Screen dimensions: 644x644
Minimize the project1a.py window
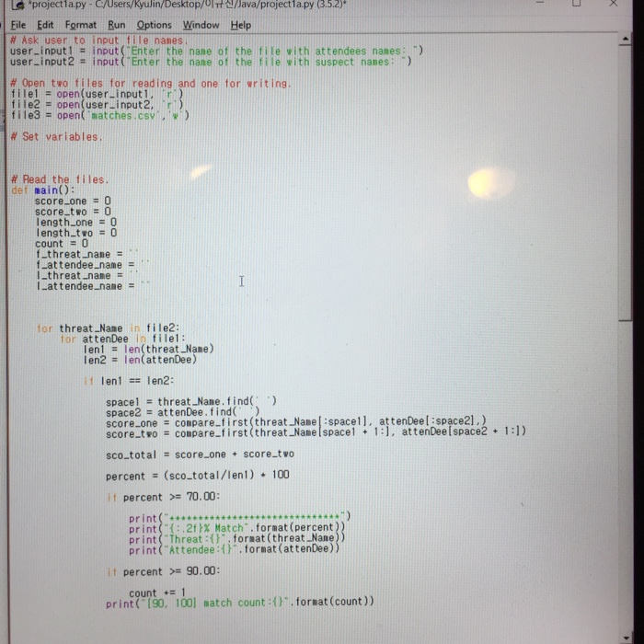(x=540, y=4)
